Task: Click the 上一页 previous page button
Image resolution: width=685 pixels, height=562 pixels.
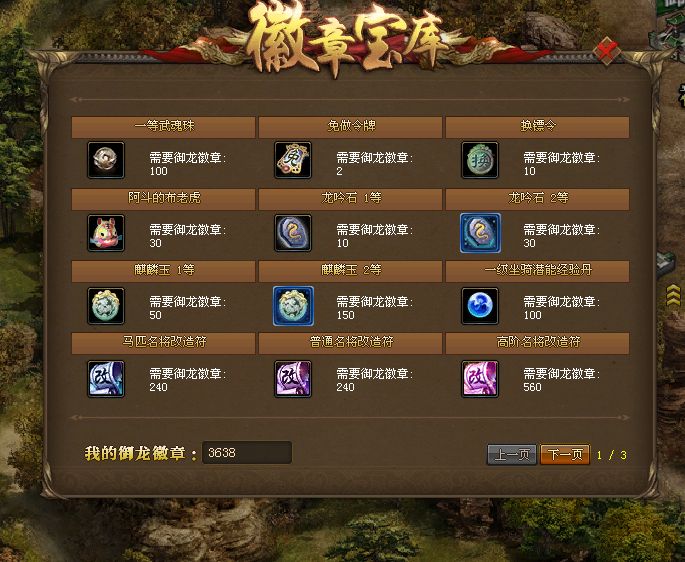Action: (x=512, y=454)
